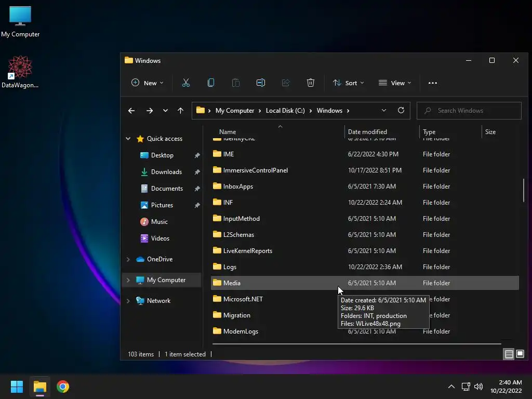
Task: Click the Share icon in toolbar
Action: [x=286, y=83]
